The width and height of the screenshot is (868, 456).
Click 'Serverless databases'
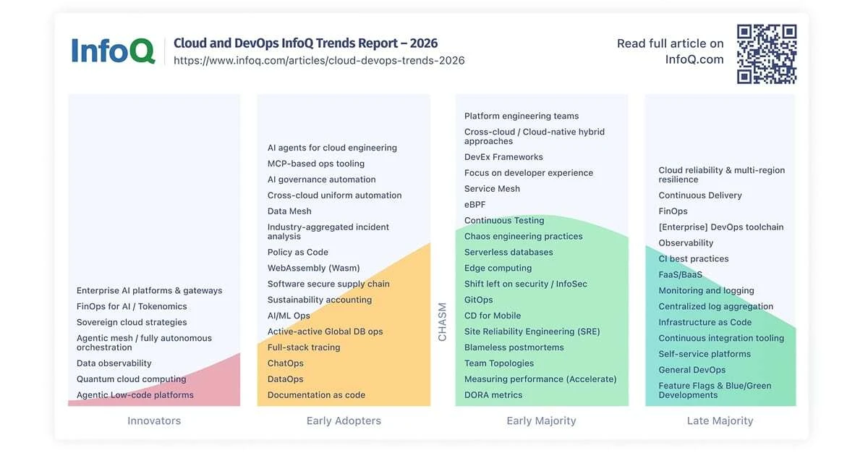pos(509,253)
